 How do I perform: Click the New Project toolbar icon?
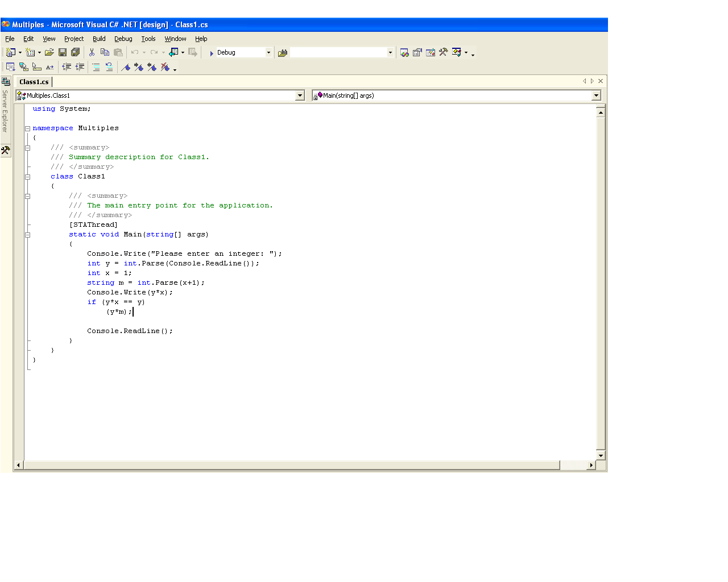click(x=10, y=52)
